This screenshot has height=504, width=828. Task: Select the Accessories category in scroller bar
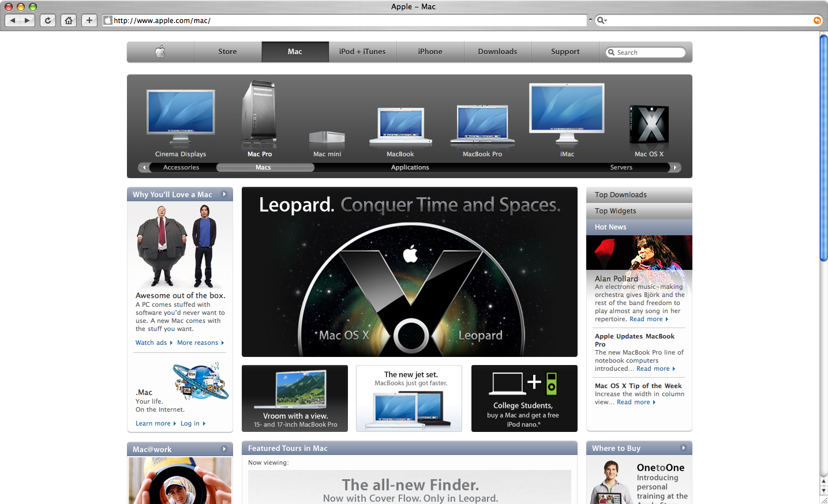coord(181,167)
